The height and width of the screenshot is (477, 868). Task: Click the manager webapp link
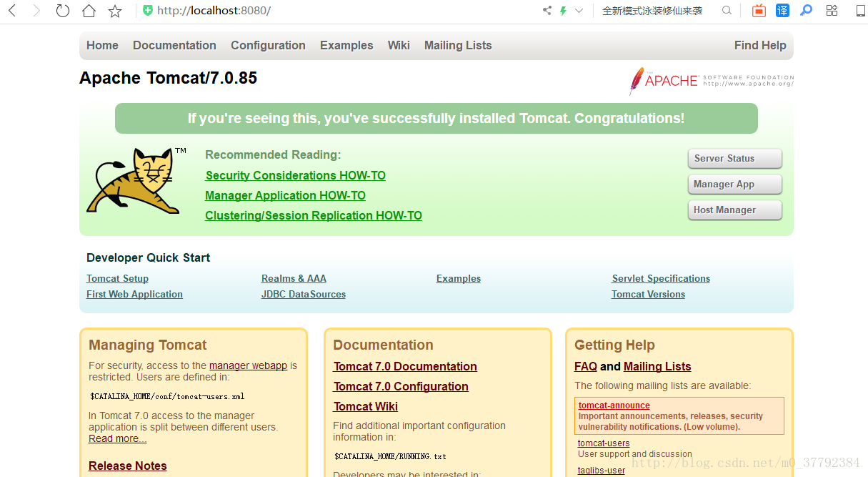tap(248, 365)
